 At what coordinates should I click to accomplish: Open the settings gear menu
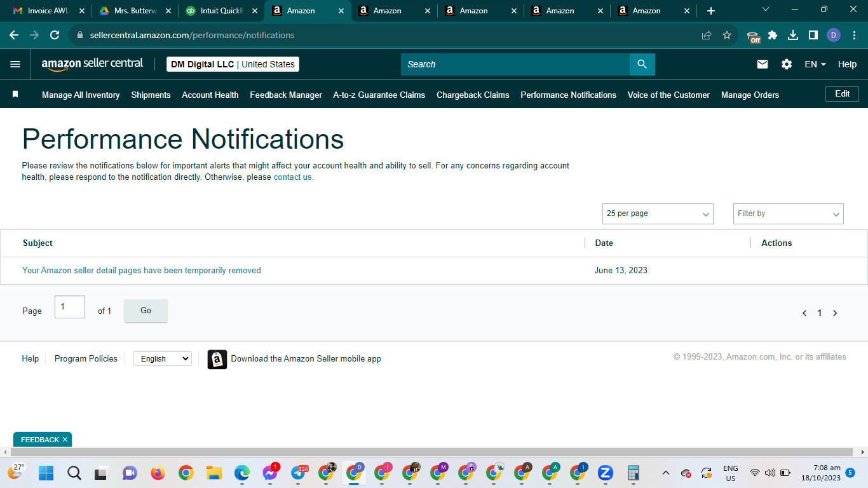[x=787, y=64]
